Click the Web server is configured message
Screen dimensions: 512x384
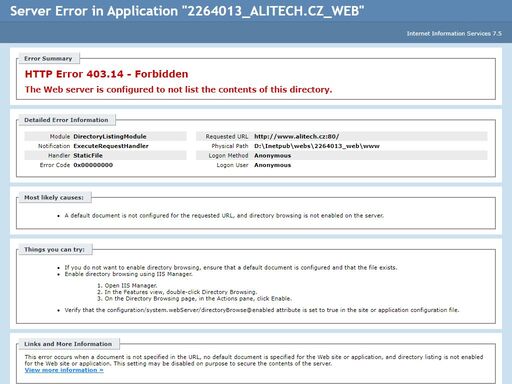pos(178,89)
